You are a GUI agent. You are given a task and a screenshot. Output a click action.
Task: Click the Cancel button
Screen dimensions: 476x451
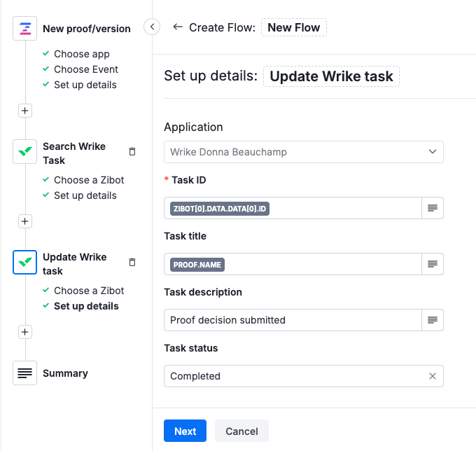pos(241,431)
